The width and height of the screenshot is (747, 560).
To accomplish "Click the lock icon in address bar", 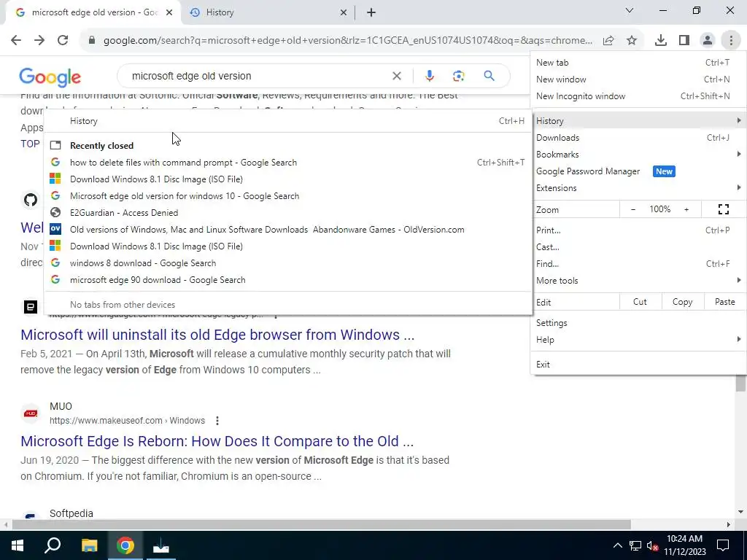I will (x=92, y=41).
